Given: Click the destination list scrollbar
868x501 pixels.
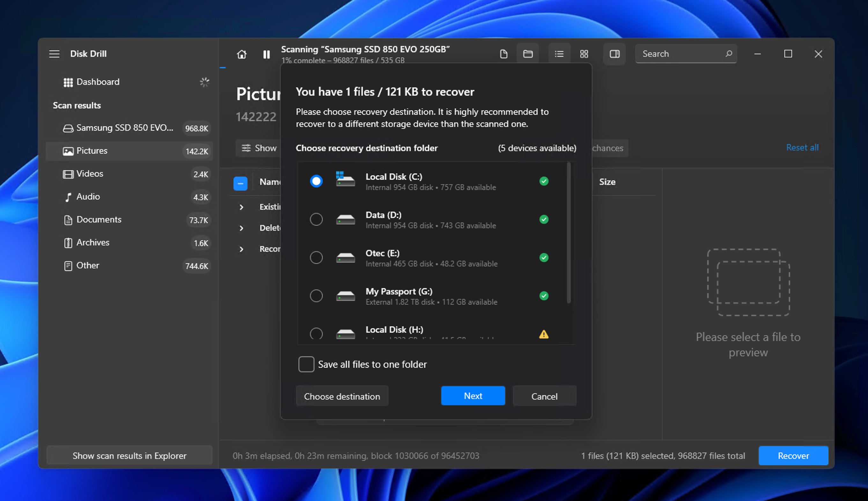Looking at the screenshot, I should [x=569, y=233].
